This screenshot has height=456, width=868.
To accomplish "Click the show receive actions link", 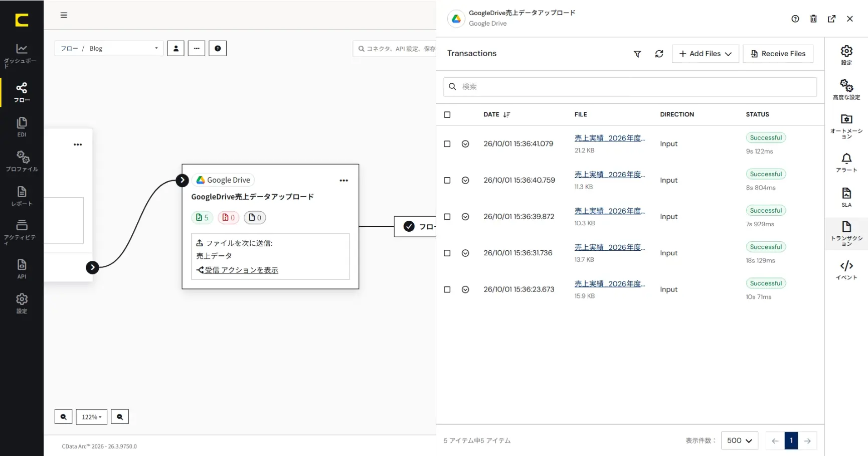I will pos(241,270).
